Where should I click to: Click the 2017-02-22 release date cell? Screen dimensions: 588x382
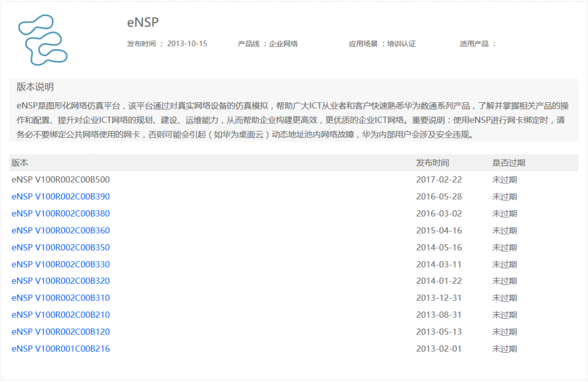(x=439, y=180)
